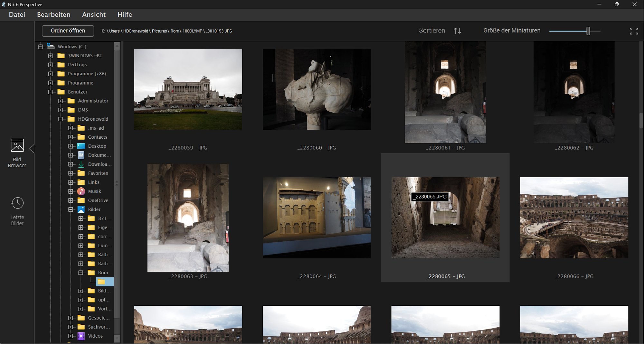Select thumbnail _2280064 building model photo
This screenshot has height=344, width=644.
coord(317,218)
